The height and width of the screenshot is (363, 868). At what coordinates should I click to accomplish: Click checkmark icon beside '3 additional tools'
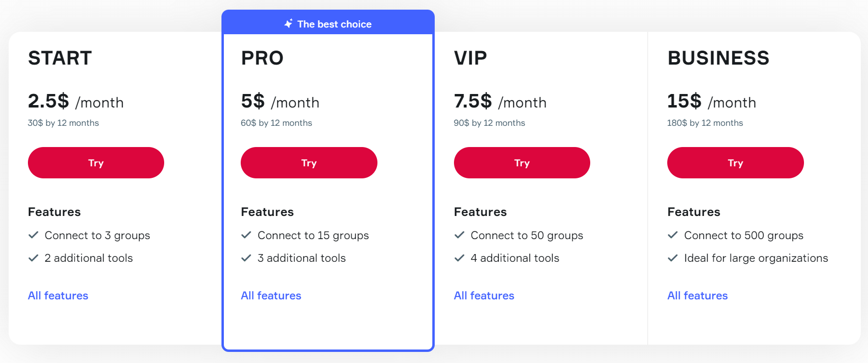246,258
